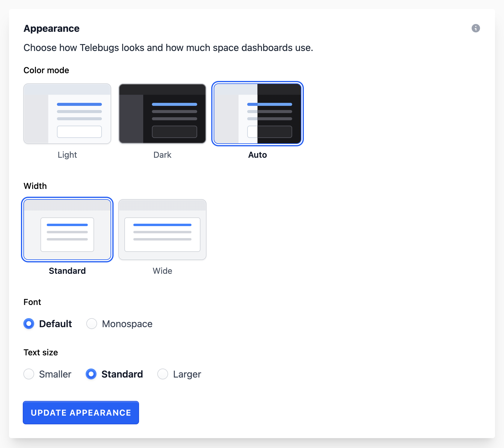Screen dimensions: 504x448
Task: Click the 'Wide' label under Width
Action: click(162, 271)
